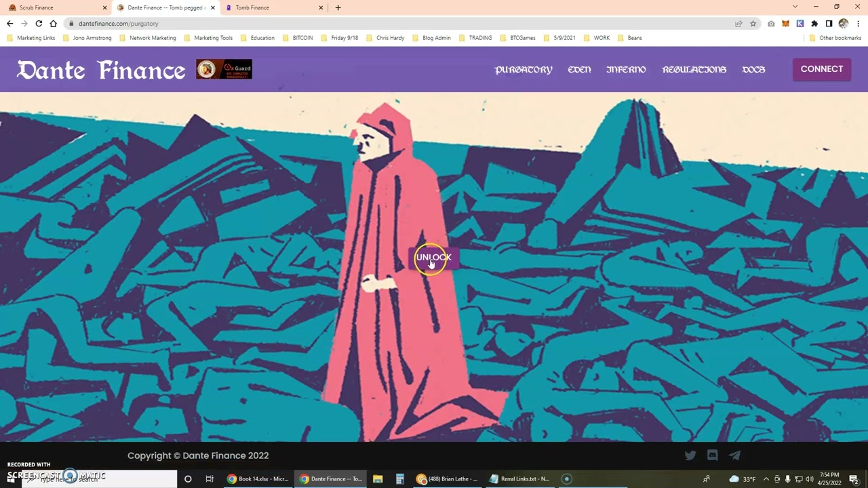Open the MetaMask fox extension

(785, 24)
